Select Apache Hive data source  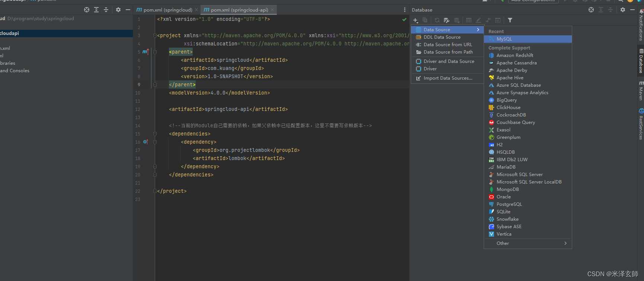(528, 78)
